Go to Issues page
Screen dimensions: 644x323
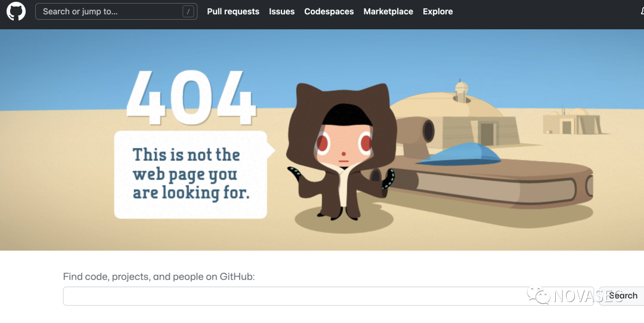coord(281,11)
